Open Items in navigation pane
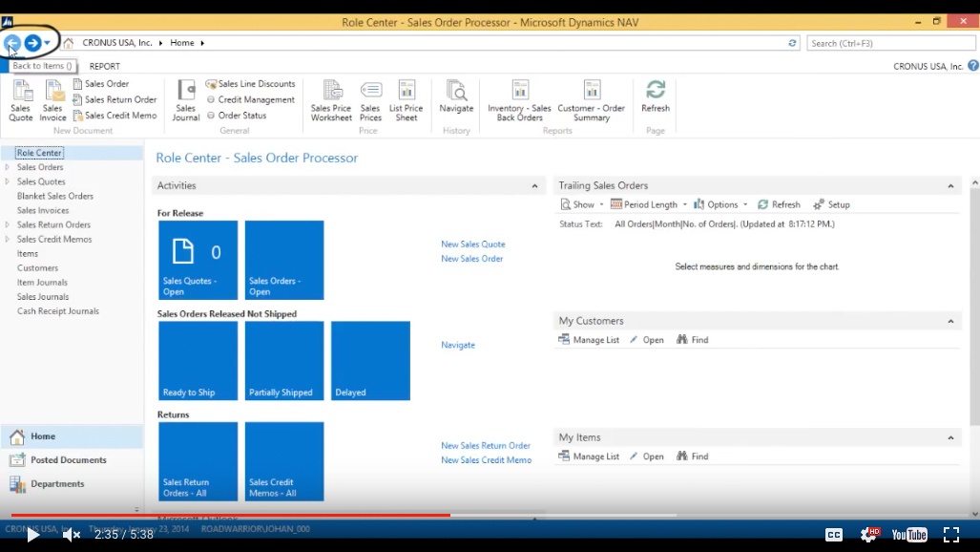The height and width of the screenshot is (552, 980). [x=28, y=253]
